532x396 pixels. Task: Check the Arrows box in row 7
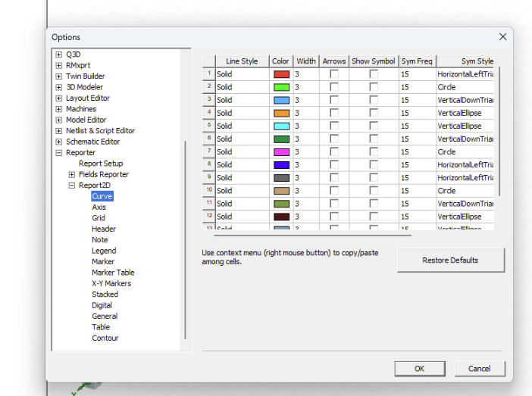(334, 151)
